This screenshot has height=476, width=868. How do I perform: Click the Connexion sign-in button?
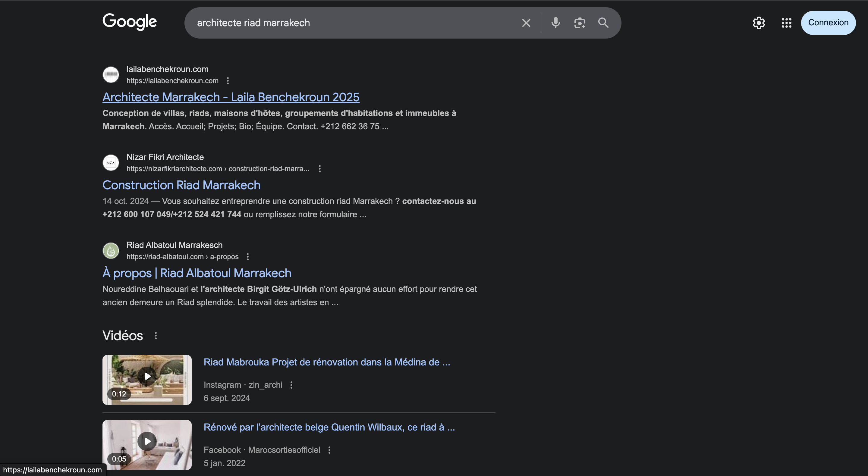point(828,23)
